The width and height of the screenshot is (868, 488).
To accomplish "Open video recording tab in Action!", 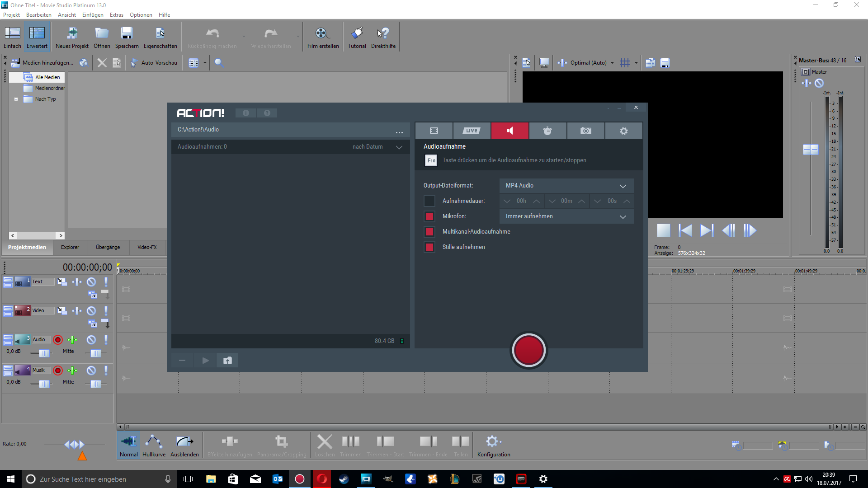I will (434, 131).
